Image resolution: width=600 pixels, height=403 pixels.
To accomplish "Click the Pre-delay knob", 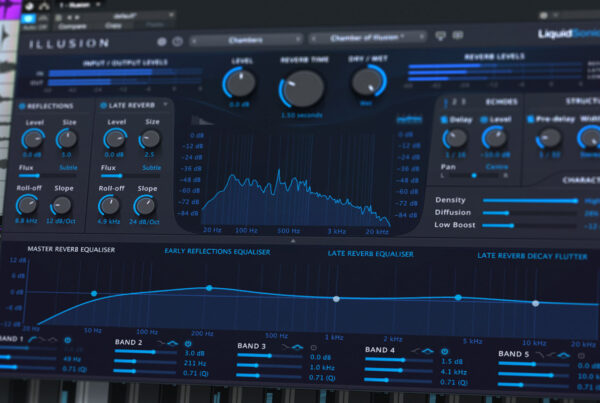I will (x=549, y=139).
